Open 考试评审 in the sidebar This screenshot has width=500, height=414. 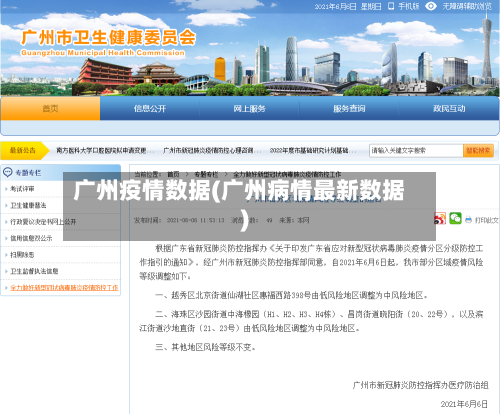pyautogui.click(x=22, y=189)
